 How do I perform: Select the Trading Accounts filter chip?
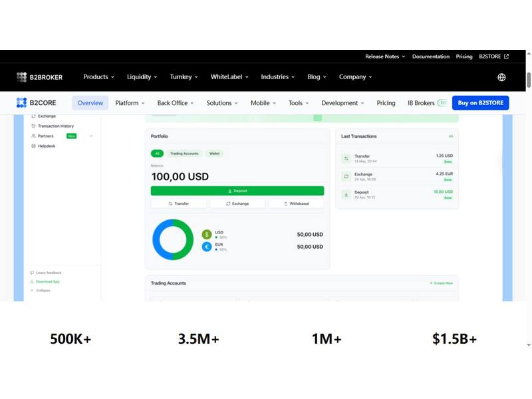[x=184, y=154]
